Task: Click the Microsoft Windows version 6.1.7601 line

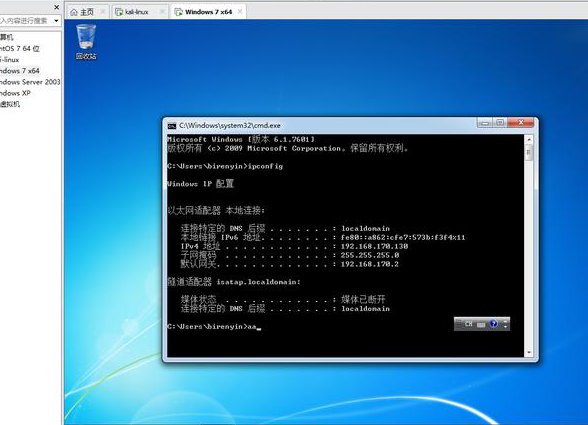Action: pyautogui.click(x=241, y=139)
